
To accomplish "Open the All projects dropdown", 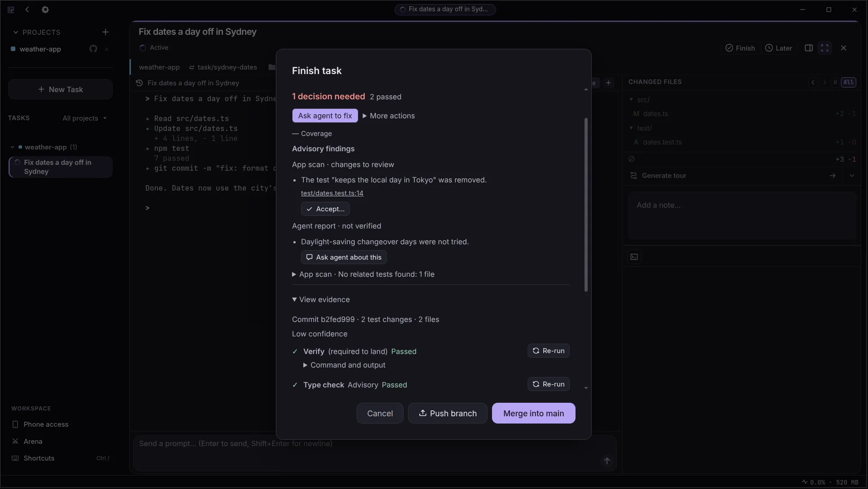I will pos(85,118).
